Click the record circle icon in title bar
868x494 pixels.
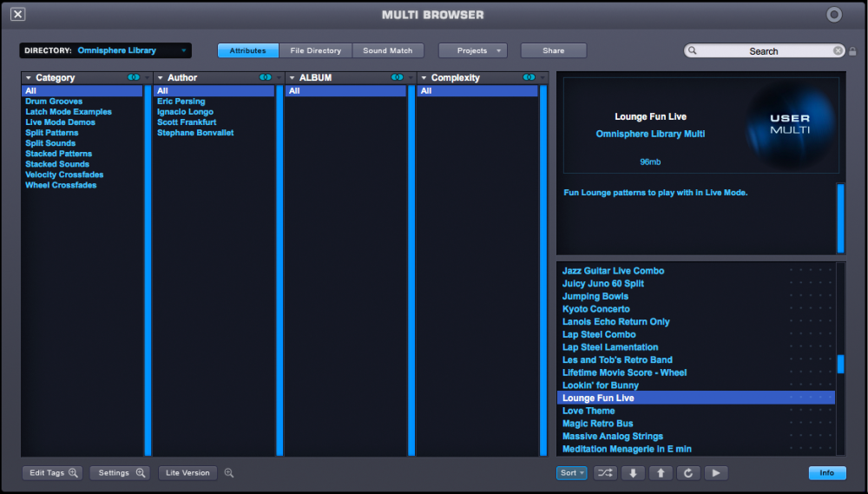[833, 15]
